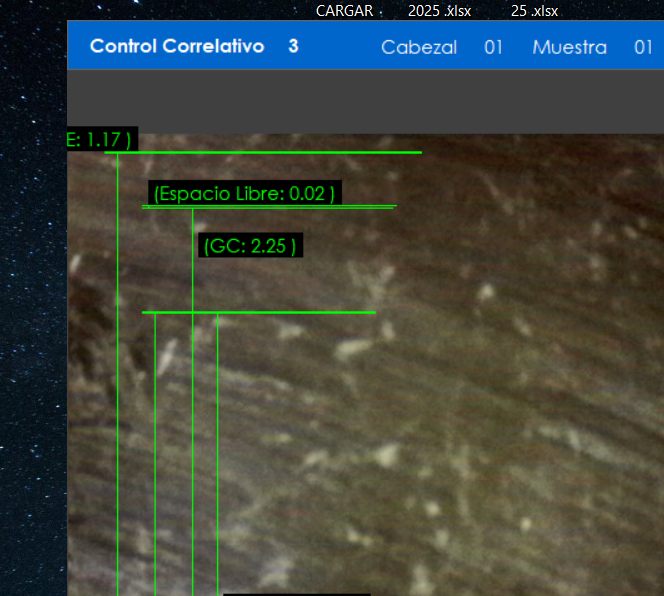Image resolution: width=664 pixels, height=596 pixels.
Task: Click the Cabezal label in header
Action: [419, 48]
